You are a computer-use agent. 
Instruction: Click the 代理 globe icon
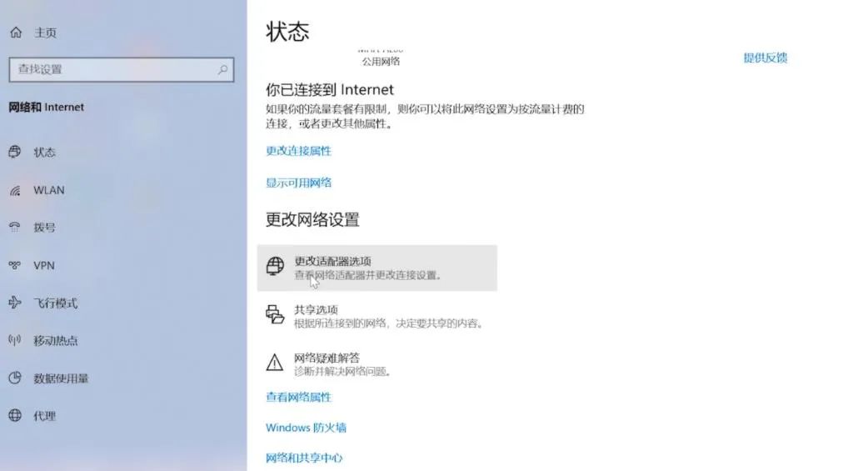15,416
